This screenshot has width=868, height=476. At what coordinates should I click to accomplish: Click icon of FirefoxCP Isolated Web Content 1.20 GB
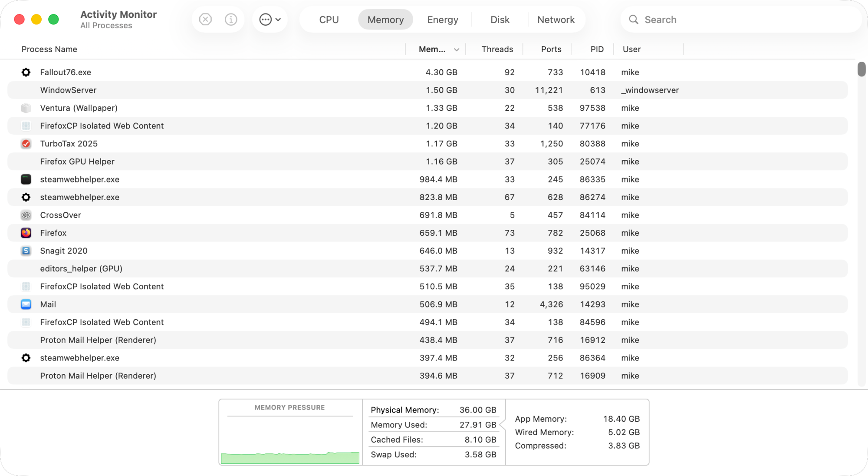(x=26, y=126)
